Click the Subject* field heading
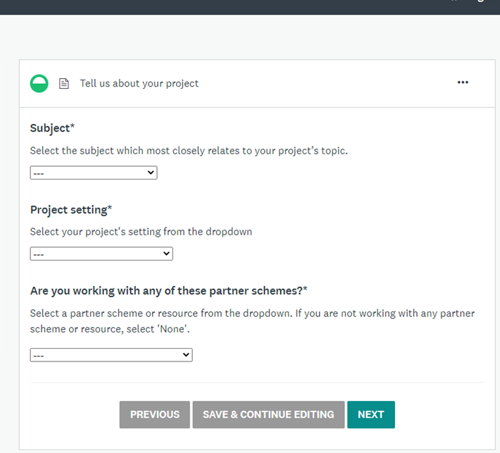The height and width of the screenshot is (453, 500). pyautogui.click(x=52, y=128)
